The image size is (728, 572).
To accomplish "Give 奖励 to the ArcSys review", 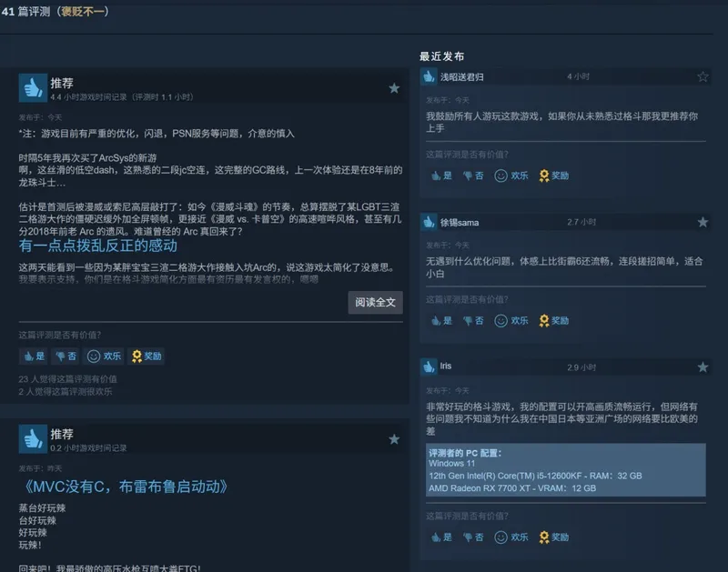I will tap(147, 356).
